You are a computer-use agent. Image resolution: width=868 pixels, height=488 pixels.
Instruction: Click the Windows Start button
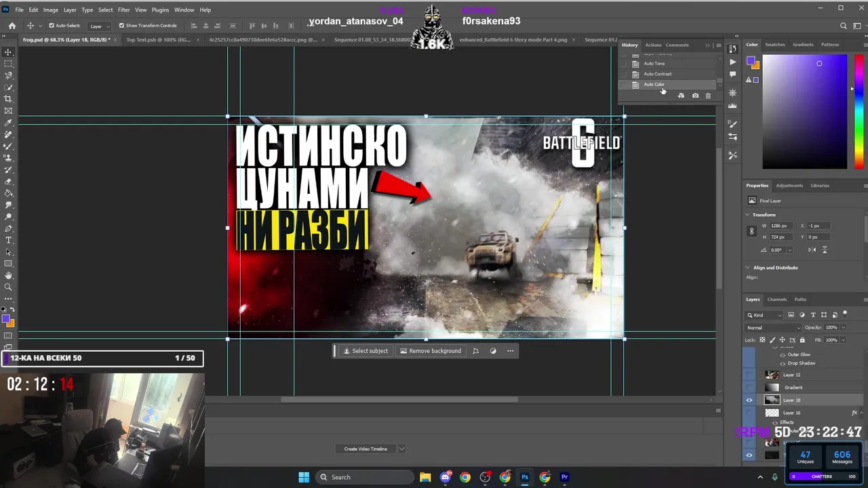304,477
